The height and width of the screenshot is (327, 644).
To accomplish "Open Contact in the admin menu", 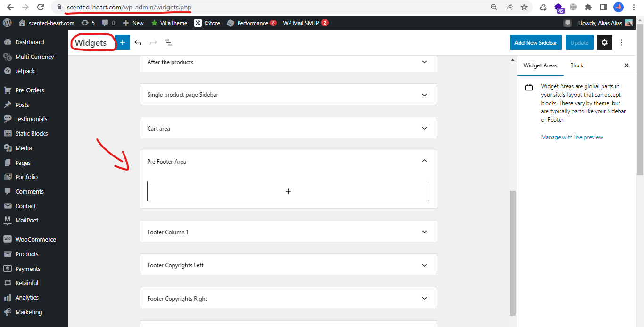I will point(25,206).
